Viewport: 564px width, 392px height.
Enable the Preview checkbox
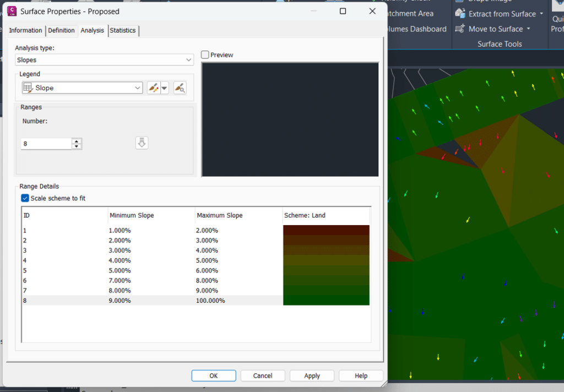pyautogui.click(x=205, y=55)
